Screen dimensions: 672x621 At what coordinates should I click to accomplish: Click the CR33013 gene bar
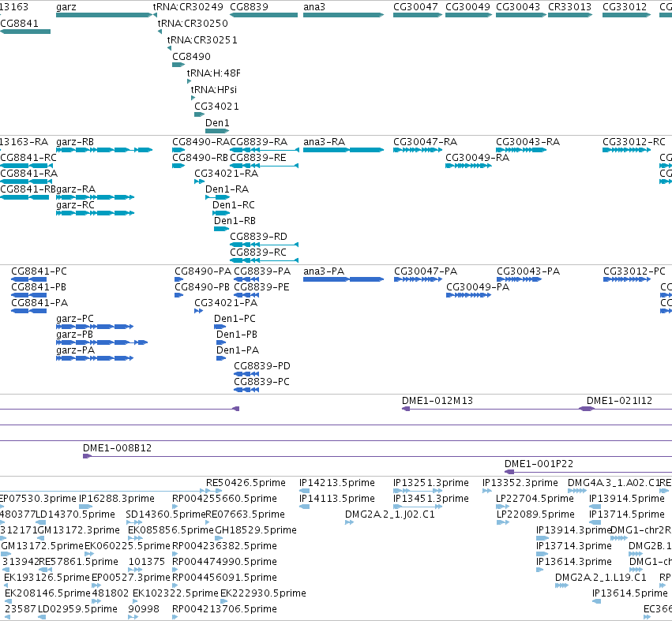pyautogui.click(x=570, y=15)
